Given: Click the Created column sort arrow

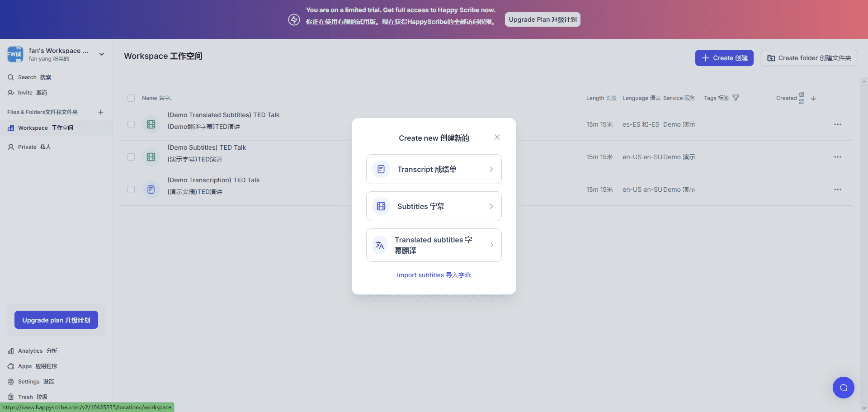Looking at the screenshot, I should 813,98.
